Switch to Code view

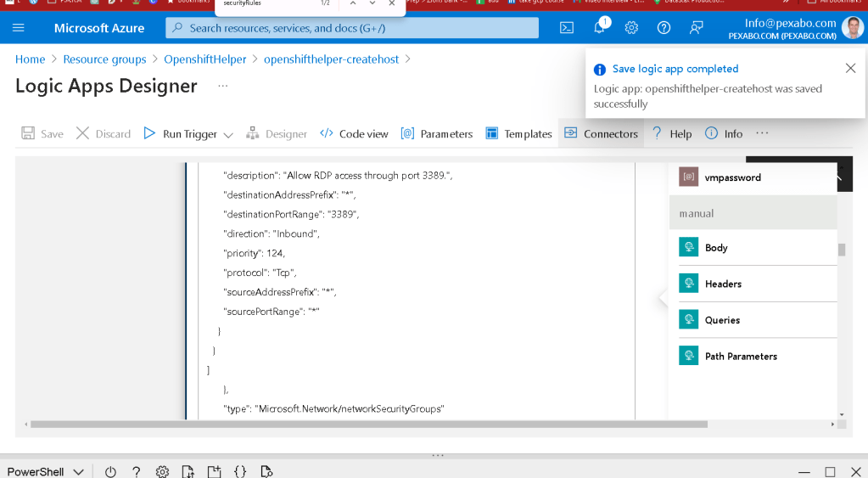click(x=355, y=133)
